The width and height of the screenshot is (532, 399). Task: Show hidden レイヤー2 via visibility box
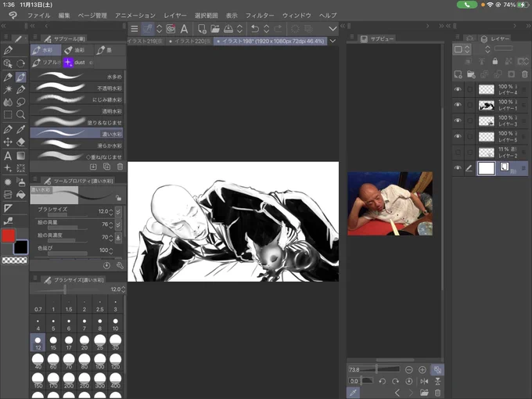tap(458, 152)
